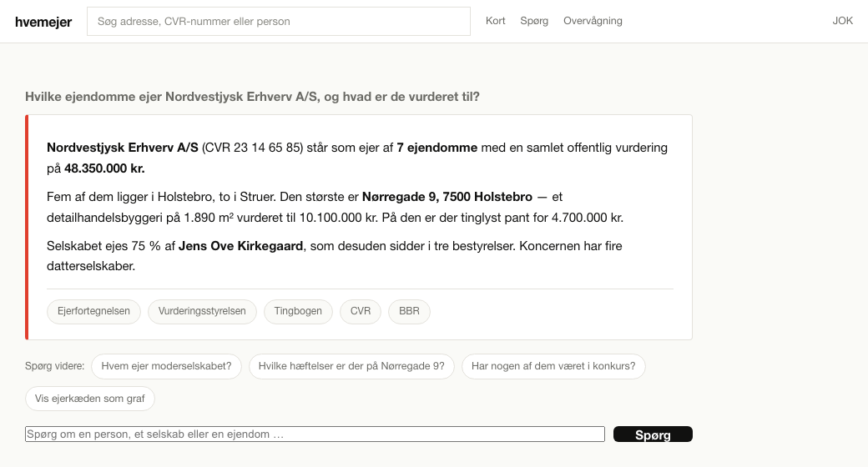This screenshot has width=868, height=467.
Task: Focus the question field about a person or company
Action: pyautogui.click(x=315, y=434)
